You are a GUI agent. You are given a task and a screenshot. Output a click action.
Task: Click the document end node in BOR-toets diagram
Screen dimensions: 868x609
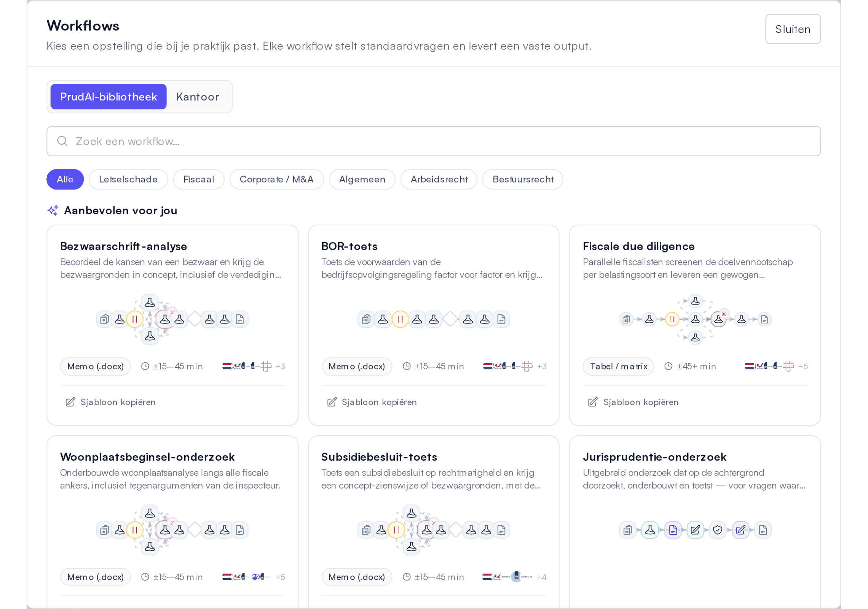pos(501,319)
